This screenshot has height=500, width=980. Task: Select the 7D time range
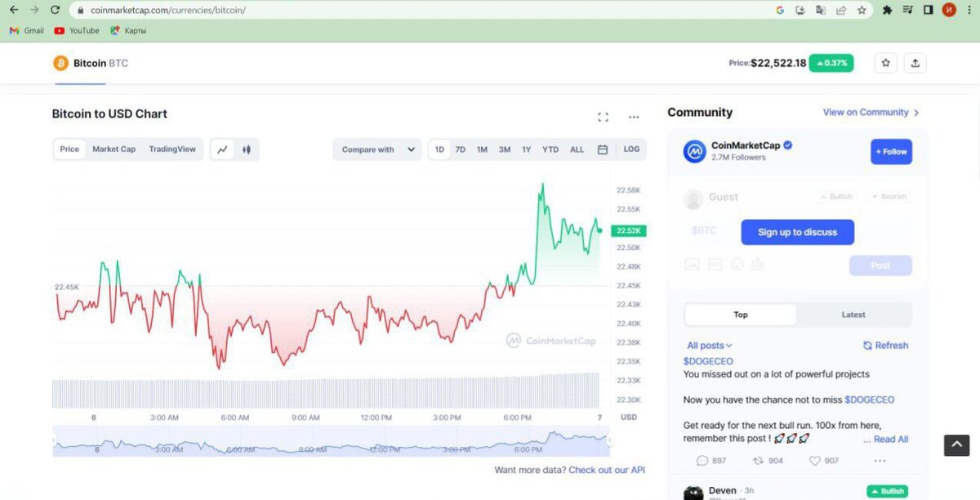click(461, 150)
